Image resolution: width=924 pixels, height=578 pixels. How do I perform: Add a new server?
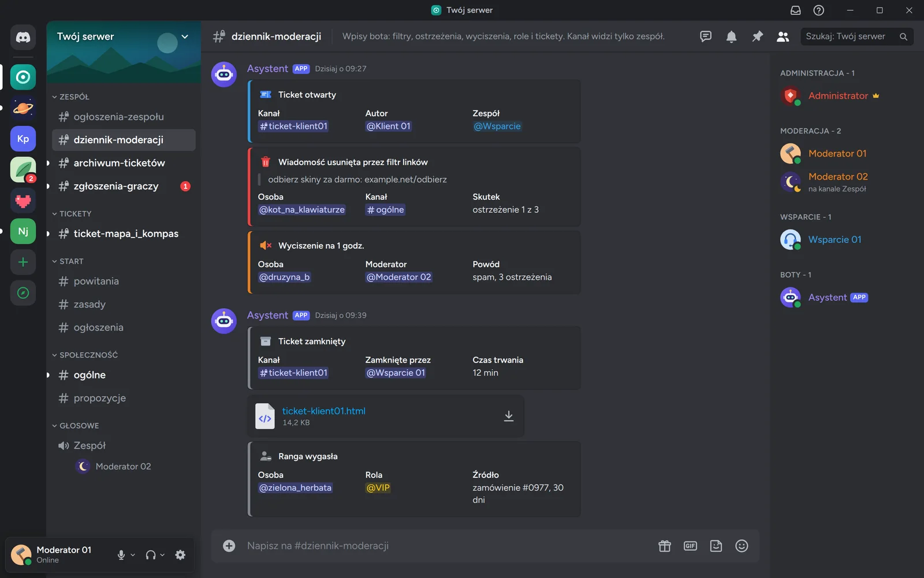(x=23, y=262)
